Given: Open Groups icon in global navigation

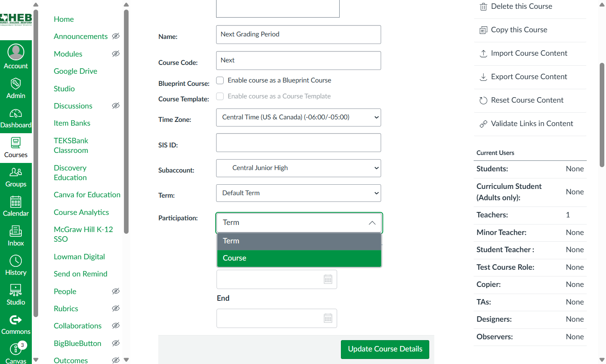Looking at the screenshot, I should [x=16, y=172].
